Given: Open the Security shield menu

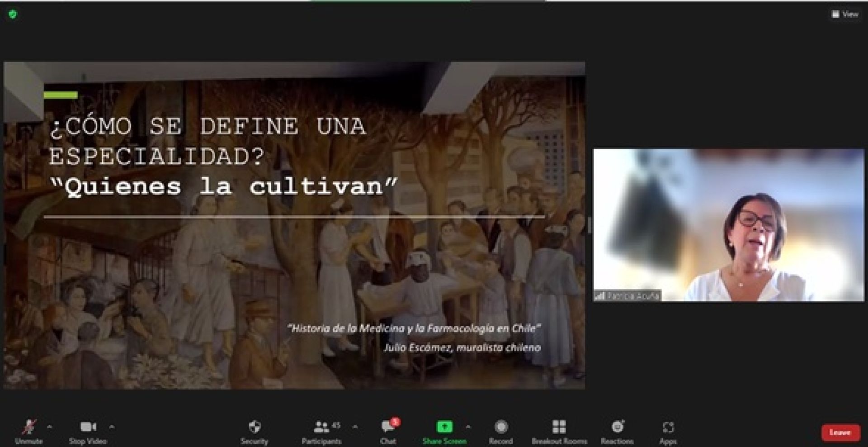Looking at the screenshot, I should tap(255, 431).
